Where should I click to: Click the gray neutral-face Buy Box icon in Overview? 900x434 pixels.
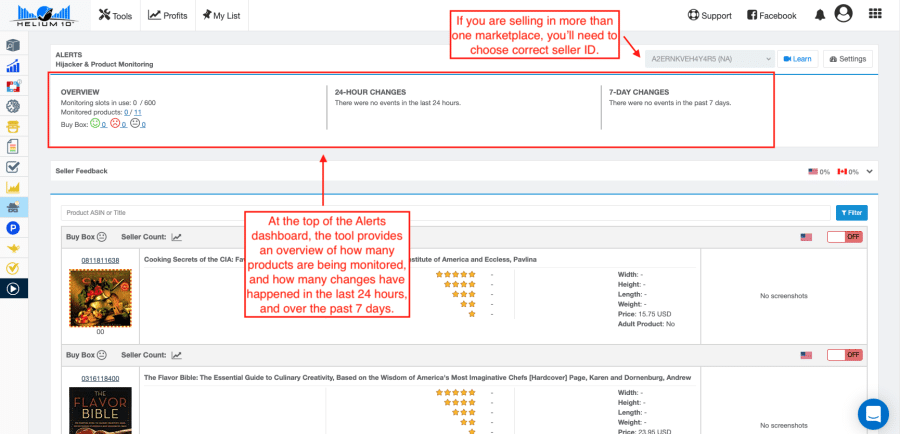coord(135,123)
